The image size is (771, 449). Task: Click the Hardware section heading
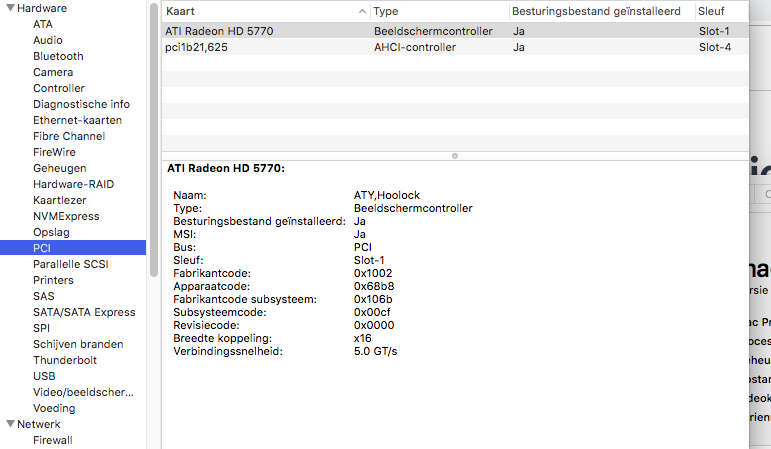pyautogui.click(x=42, y=8)
